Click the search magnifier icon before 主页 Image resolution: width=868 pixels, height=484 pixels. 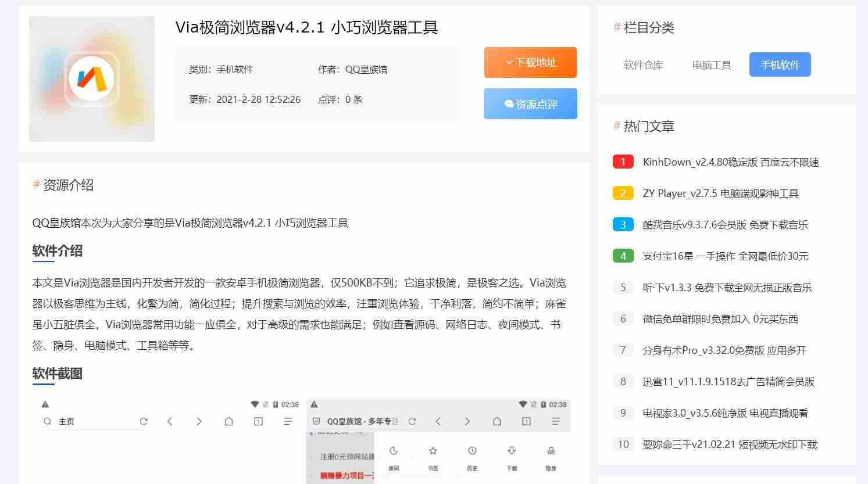pos(47,421)
